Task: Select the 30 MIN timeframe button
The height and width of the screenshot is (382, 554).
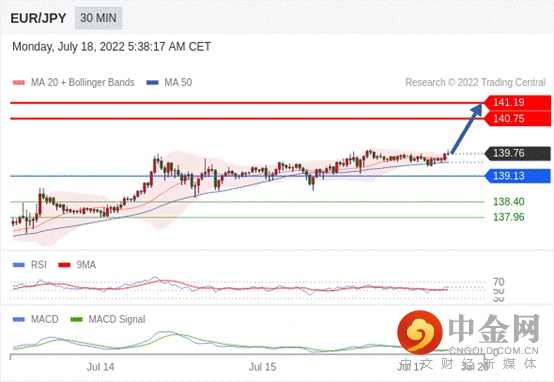Action: (x=98, y=18)
